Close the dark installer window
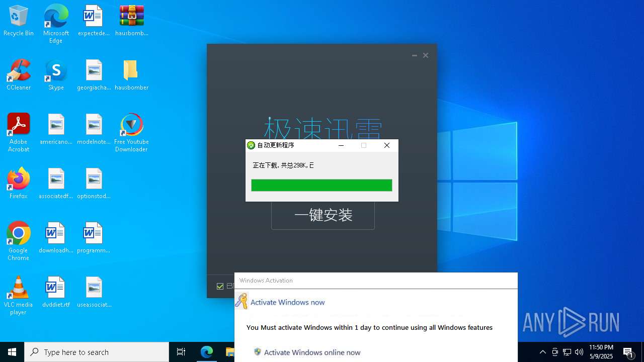Image resolution: width=644 pixels, height=362 pixels. coord(426,55)
